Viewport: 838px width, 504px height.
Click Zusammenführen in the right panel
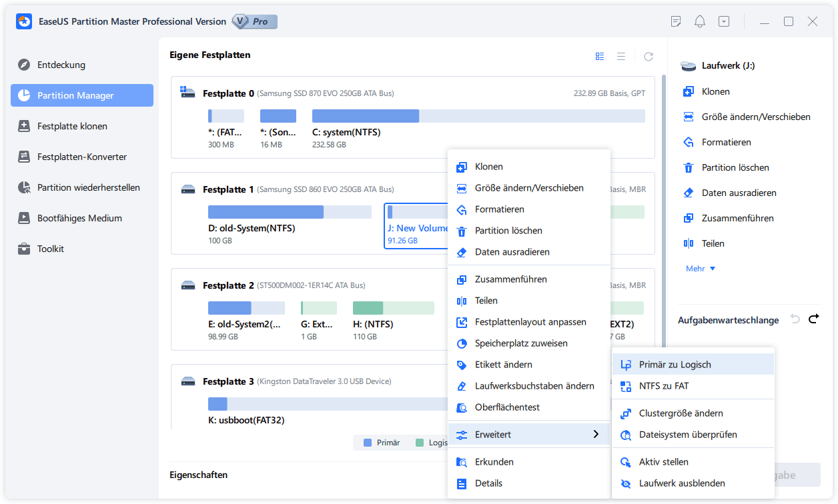click(729, 218)
